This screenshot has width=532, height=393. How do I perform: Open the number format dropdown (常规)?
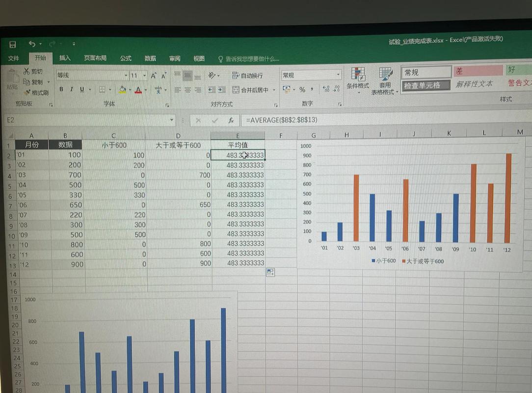[338, 74]
